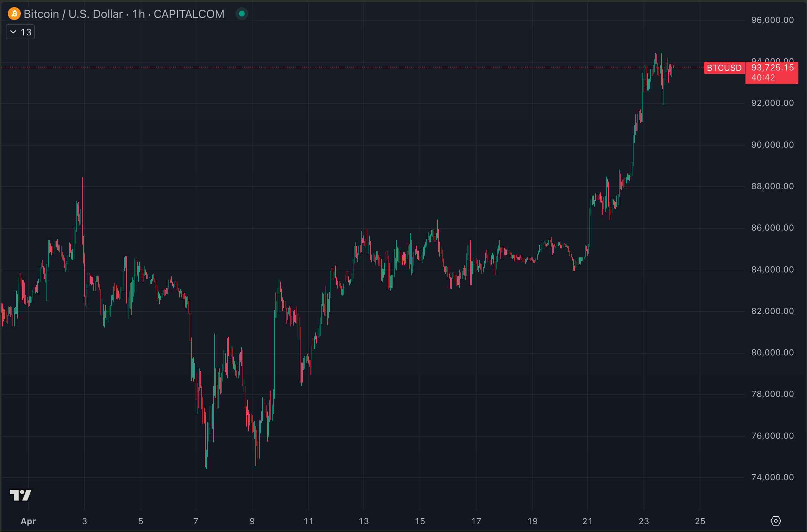Click the 40:42 candle countdown timer

[763, 78]
